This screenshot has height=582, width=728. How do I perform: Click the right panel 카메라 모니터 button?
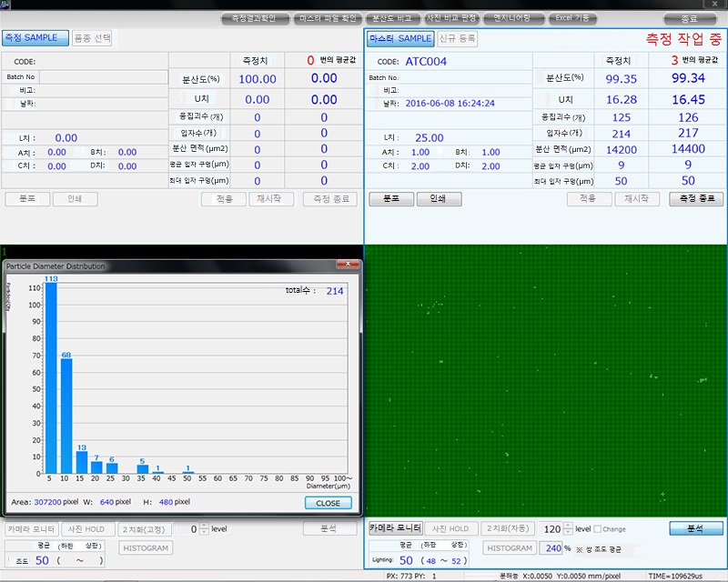pyautogui.click(x=395, y=528)
